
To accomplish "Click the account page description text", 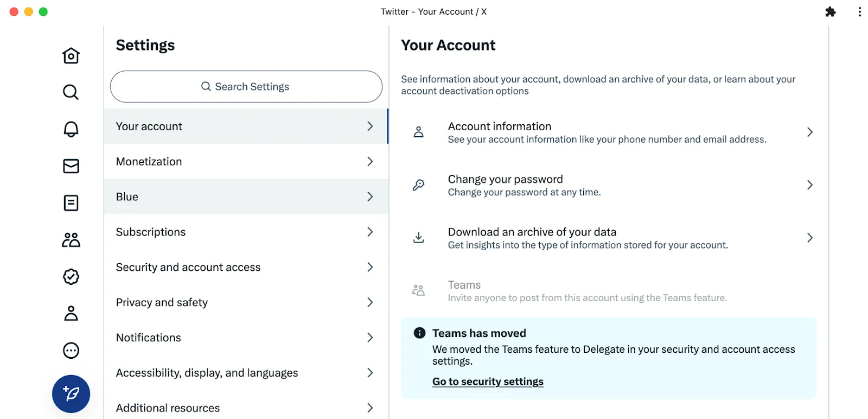I will (598, 85).
